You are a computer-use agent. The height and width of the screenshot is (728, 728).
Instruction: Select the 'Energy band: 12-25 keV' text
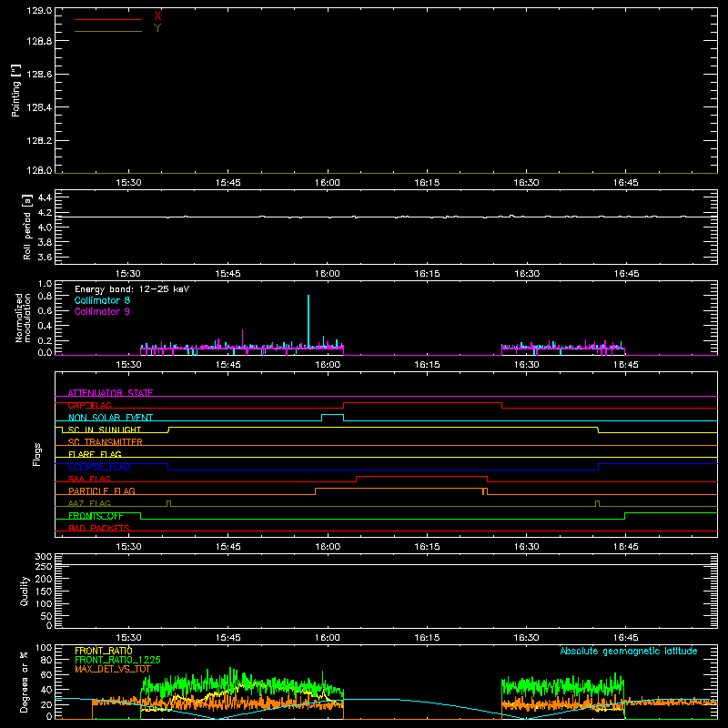[x=132, y=289]
